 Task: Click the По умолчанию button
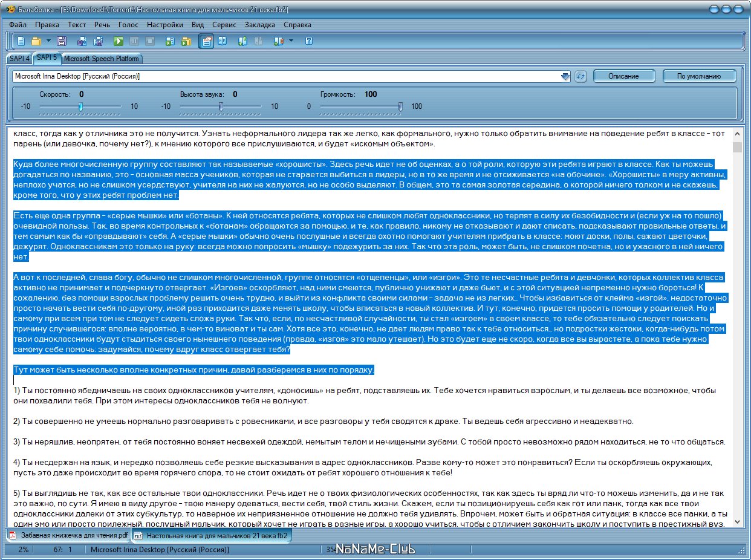[699, 76]
